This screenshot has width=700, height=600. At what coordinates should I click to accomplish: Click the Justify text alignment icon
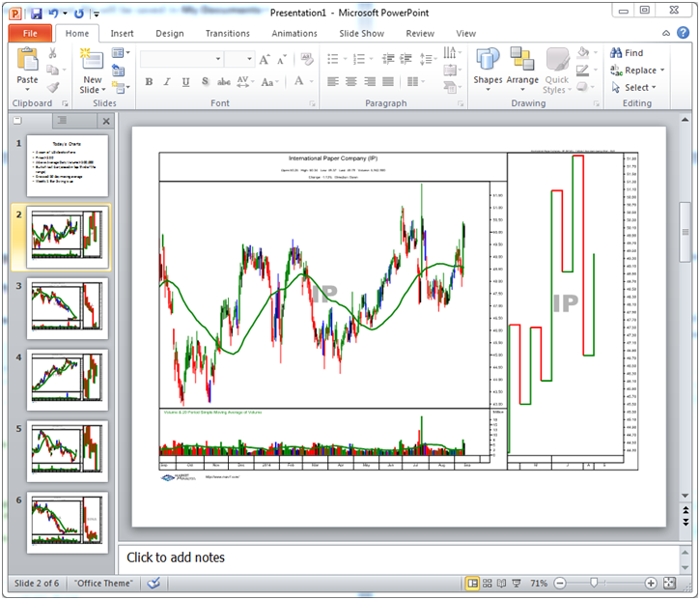388,81
